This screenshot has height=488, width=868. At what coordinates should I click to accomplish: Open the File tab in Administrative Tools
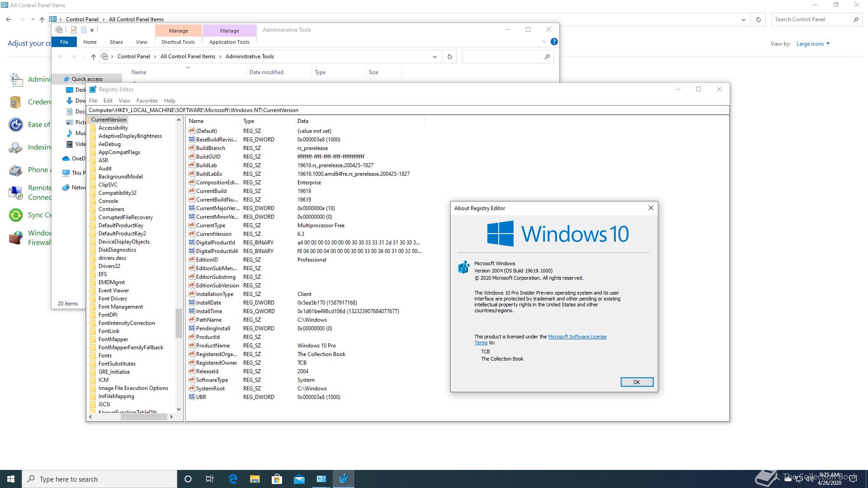pos(64,42)
